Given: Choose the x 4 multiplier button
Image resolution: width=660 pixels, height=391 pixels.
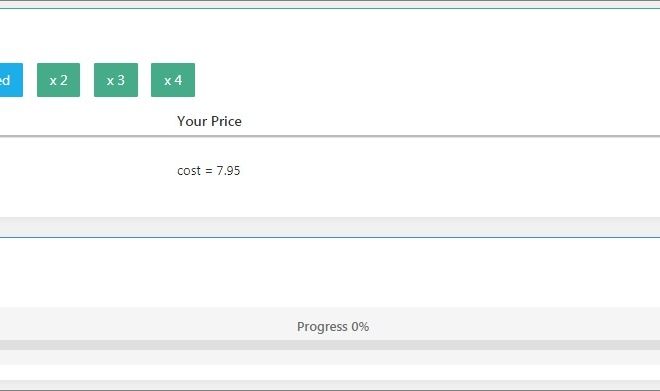Looking at the screenshot, I should click(173, 80).
